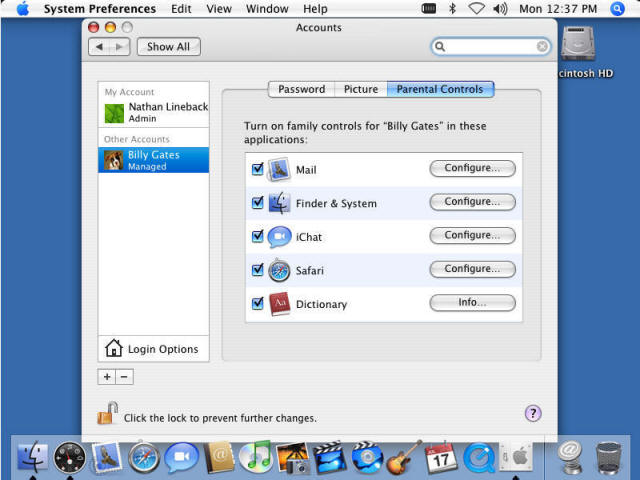Toggle the Finder & System checkbox

click(x=258, y=203)
